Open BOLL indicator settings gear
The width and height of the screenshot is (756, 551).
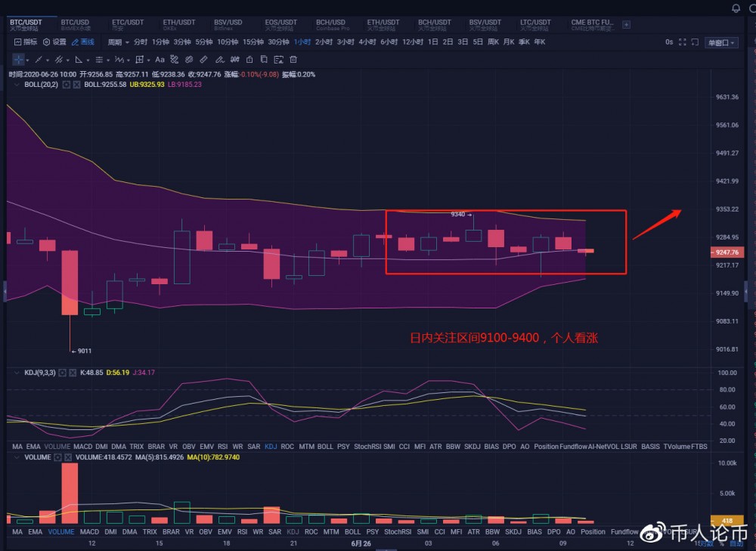66,85
